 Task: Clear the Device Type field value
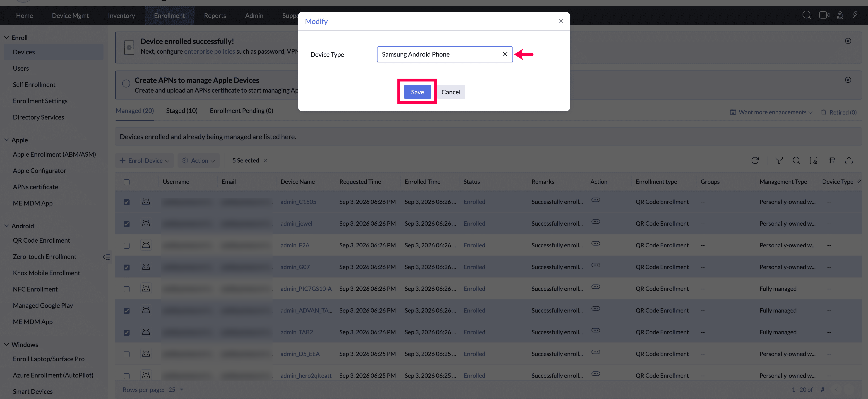(x=505, y=54)
